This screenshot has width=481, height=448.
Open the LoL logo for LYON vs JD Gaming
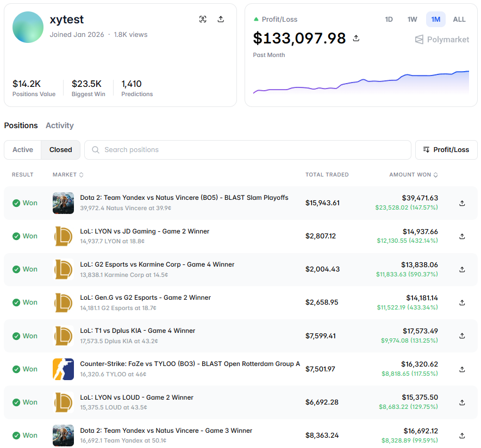(63, 236)
